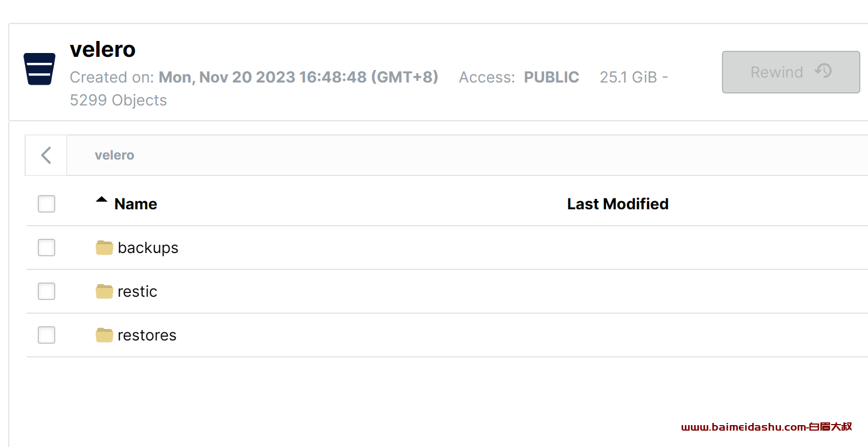Viewport: 868px width, 447px height.
Task: Sort by the Name column header
Action: coord(136,204)
